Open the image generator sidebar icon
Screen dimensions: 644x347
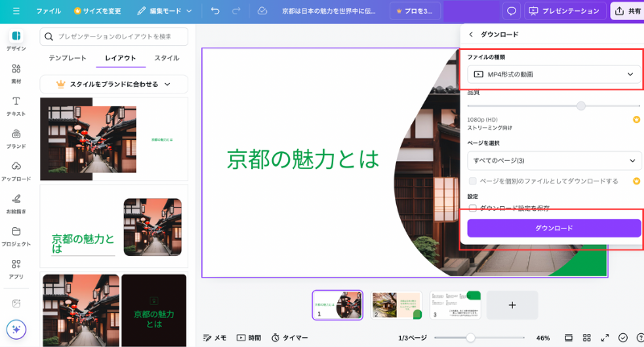click(16, 304)
